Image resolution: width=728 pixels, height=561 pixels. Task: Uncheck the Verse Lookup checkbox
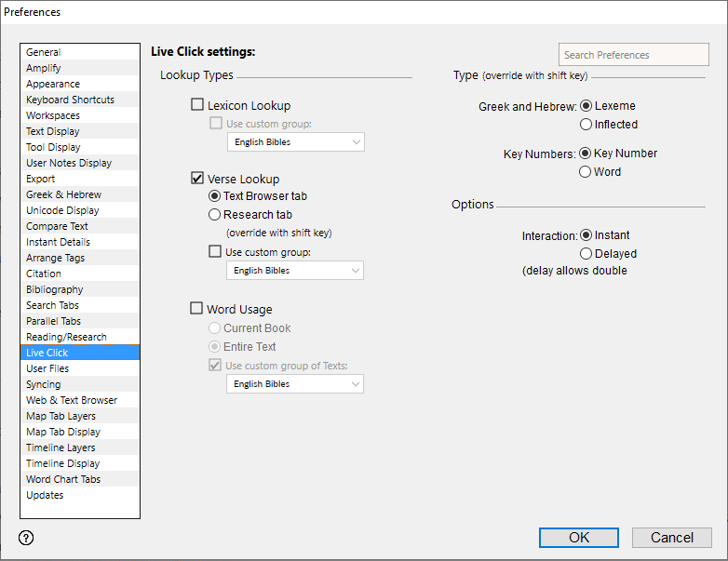tap(197, 179)
